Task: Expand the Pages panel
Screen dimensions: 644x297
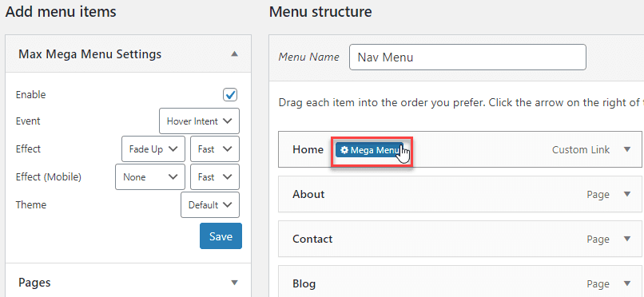Action: (x=234, y=283)
